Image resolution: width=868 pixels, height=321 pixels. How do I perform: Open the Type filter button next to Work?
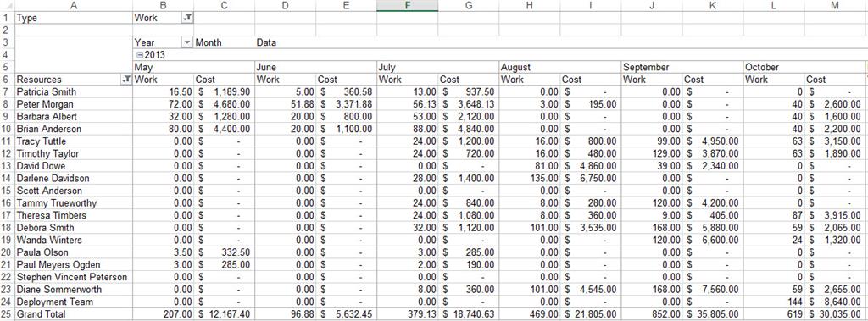pos(187,18)
